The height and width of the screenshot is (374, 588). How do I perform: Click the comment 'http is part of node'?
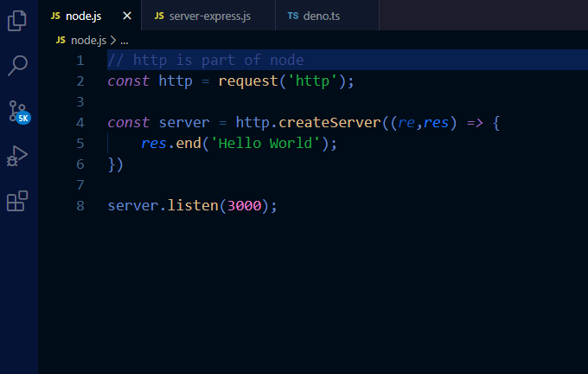click(206, 60)
